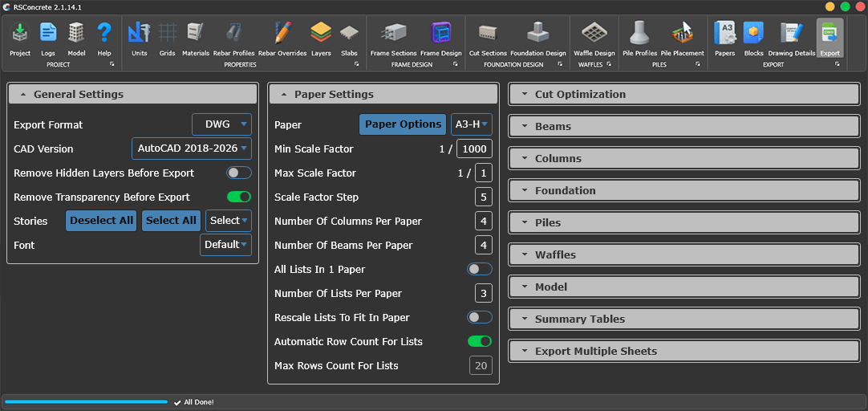Open the Project menu in ribbon

click(x=20, y=38)
